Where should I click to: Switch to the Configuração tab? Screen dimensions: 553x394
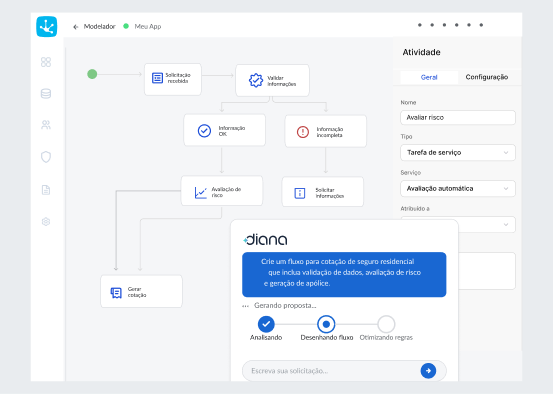(487, 77)
